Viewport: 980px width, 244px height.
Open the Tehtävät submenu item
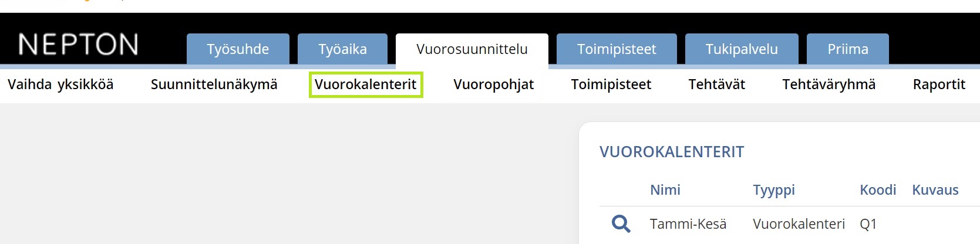coord(716,84)
